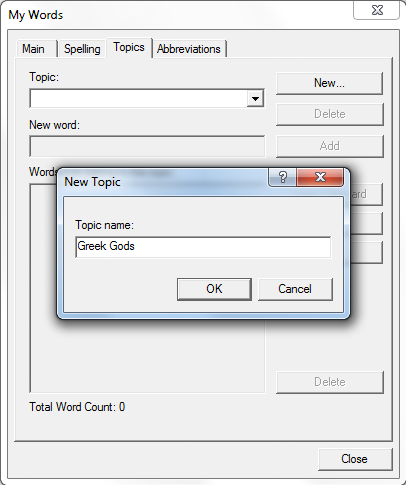The width and height of the screenshot is (406, 485).
Task: Click the Delete button near the list bottom
Action: coord(330,382)
